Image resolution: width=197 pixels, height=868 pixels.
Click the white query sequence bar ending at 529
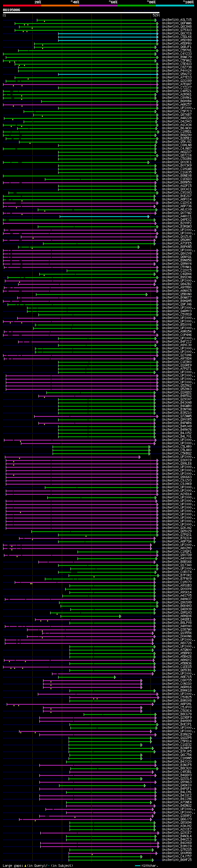(x=81, y=13)
